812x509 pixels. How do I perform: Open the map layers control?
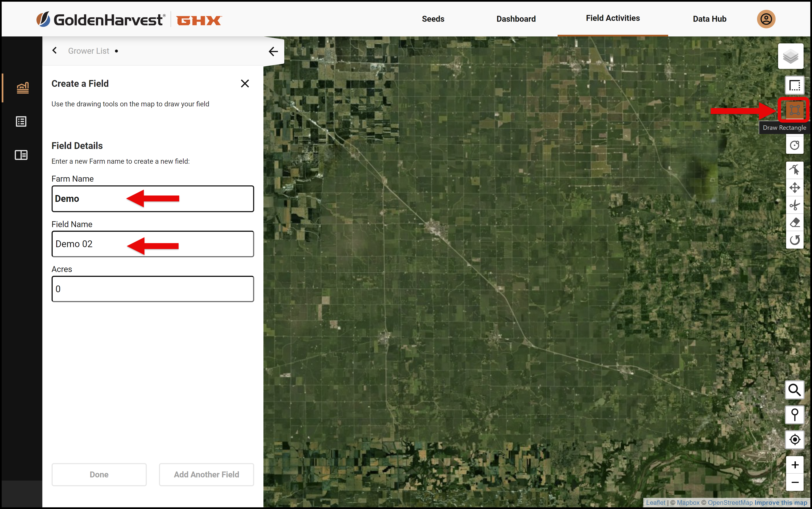(791, 56)
